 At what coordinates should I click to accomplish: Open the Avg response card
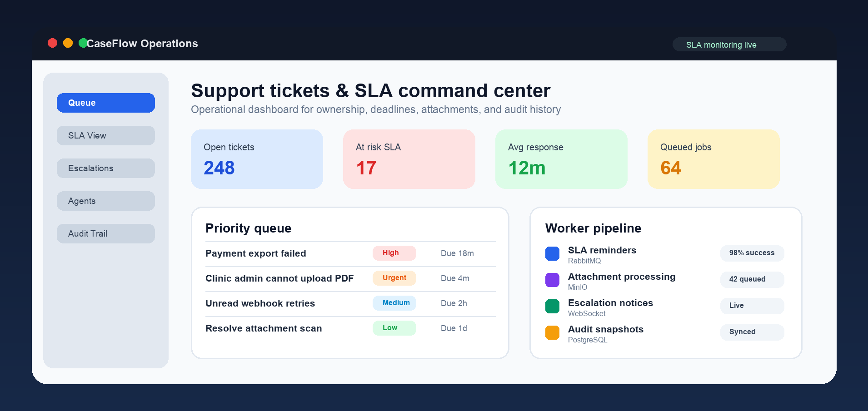click(x=561, y=159)
